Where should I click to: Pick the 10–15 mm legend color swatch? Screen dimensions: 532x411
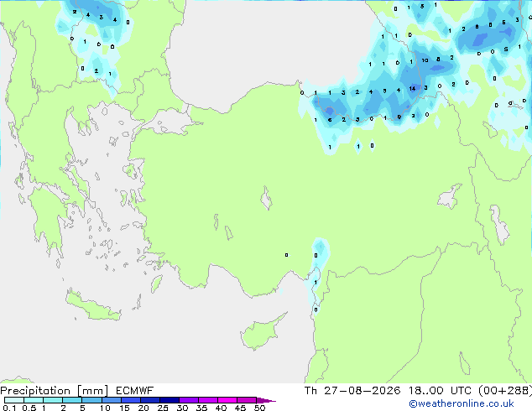(x=111, y=400)
